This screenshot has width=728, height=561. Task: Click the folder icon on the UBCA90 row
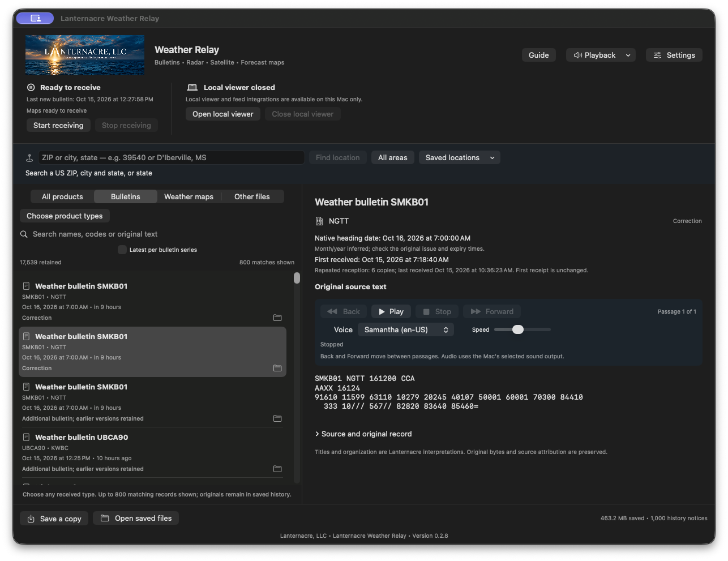(277, 469)
